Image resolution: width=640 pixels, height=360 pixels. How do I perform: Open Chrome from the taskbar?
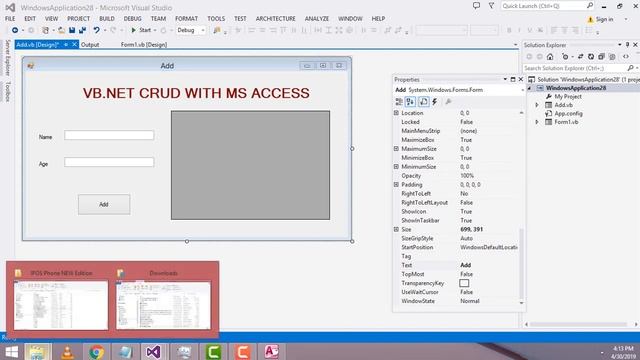pos(97,351)
